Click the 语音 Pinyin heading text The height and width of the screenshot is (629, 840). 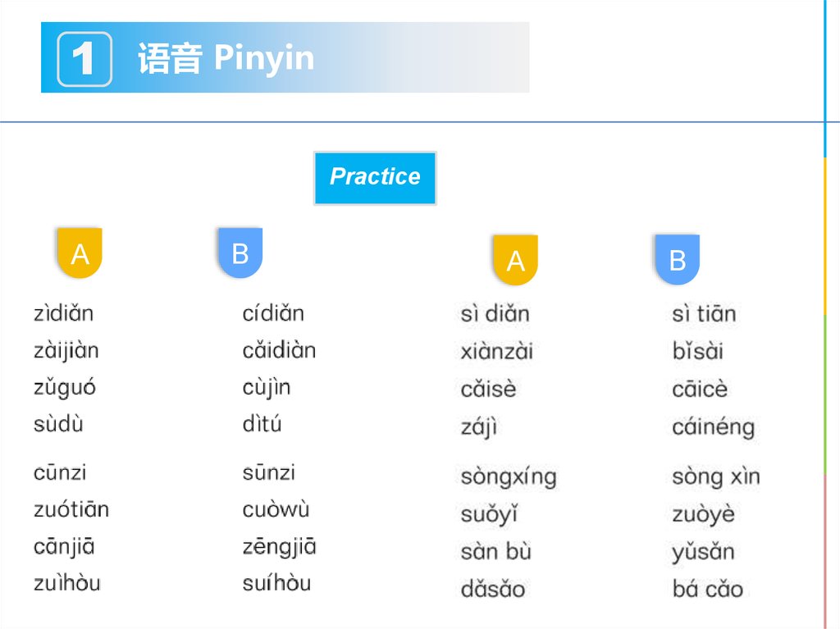click(x=226, y=58)
